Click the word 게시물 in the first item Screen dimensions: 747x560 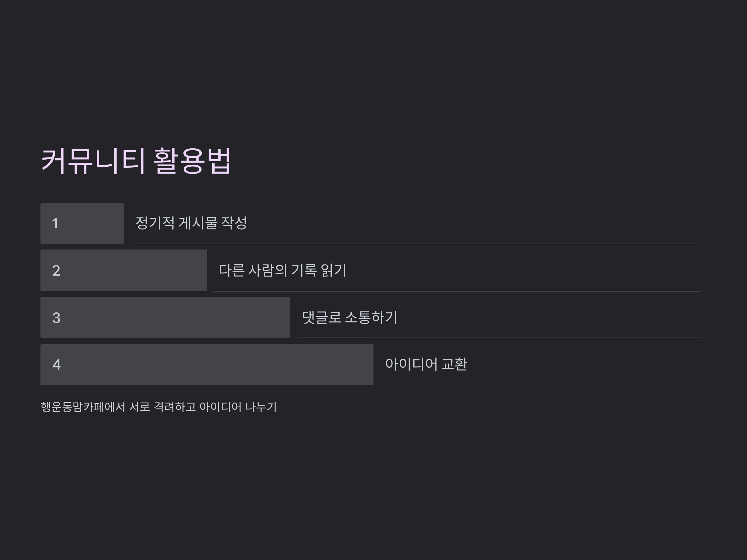coord(198,223)
